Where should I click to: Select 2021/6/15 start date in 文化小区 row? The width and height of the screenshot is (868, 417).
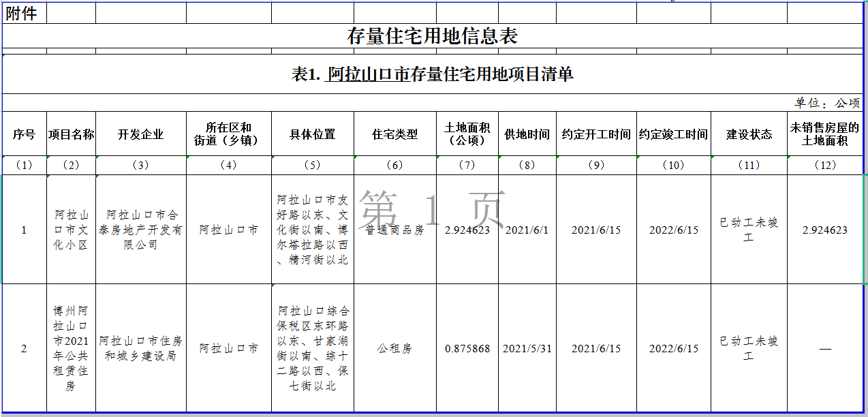coord(596,230)
